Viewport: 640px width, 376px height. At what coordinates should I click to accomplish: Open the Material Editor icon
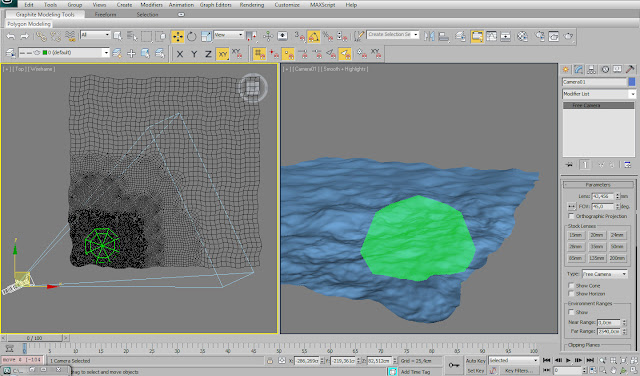coord(522,36)
